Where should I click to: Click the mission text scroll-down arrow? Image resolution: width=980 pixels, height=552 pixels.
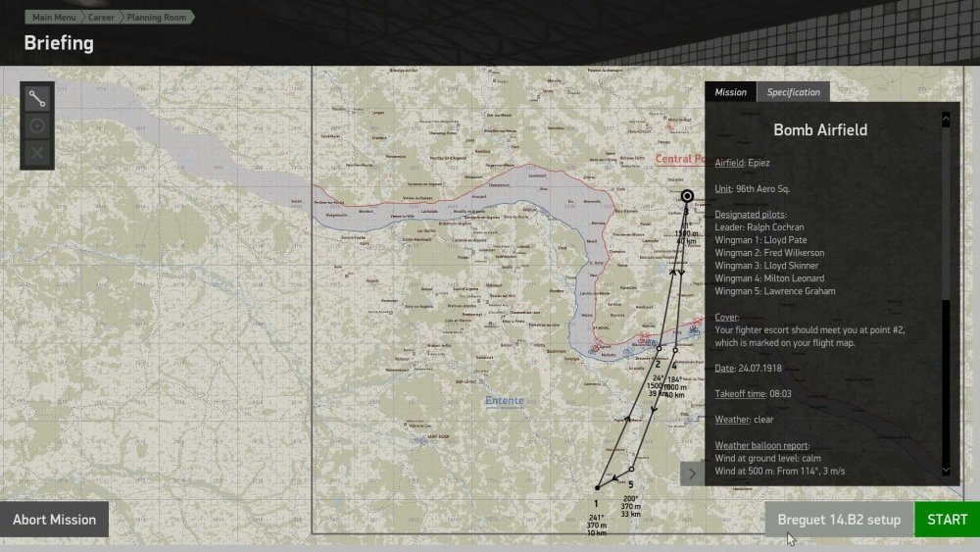point(946,470)
